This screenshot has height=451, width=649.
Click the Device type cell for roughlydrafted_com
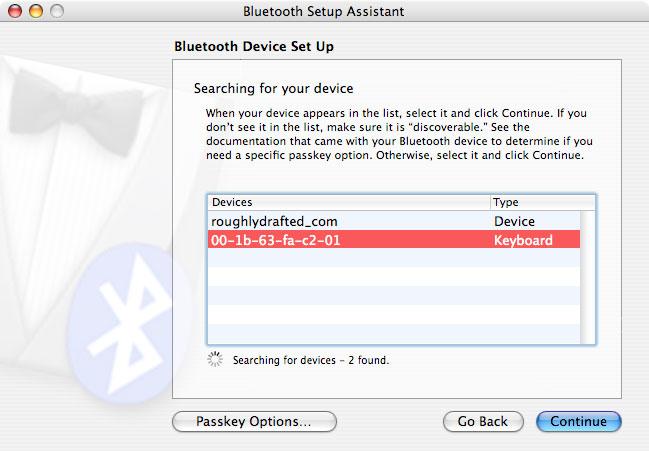click(x=514, y=221)
